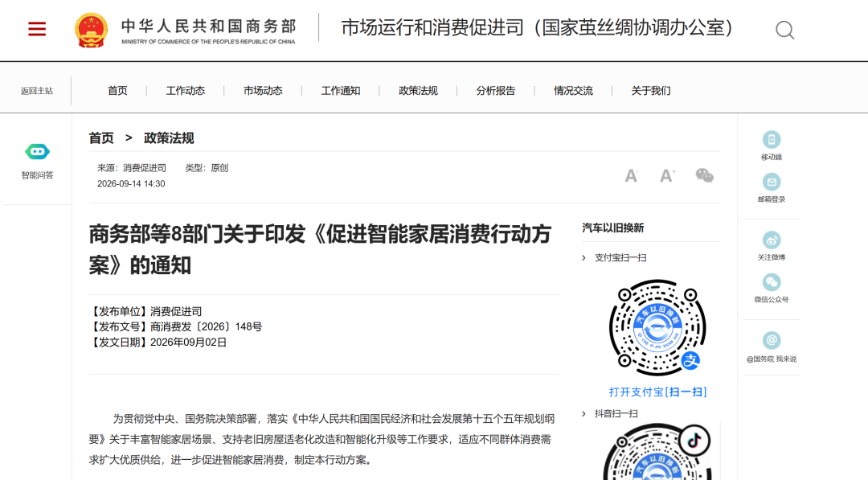Click the search magnifier icon
868x480 pixels.
tap(784, 30)
